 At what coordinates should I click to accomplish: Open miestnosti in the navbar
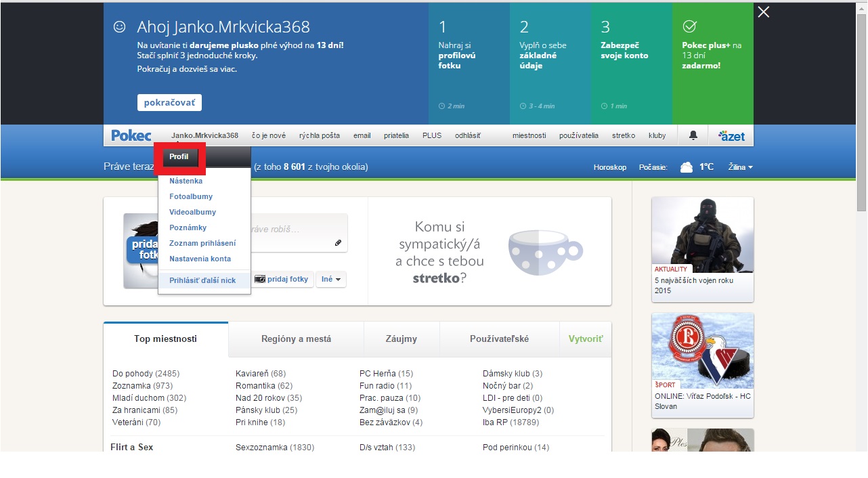tap(529, 135)
